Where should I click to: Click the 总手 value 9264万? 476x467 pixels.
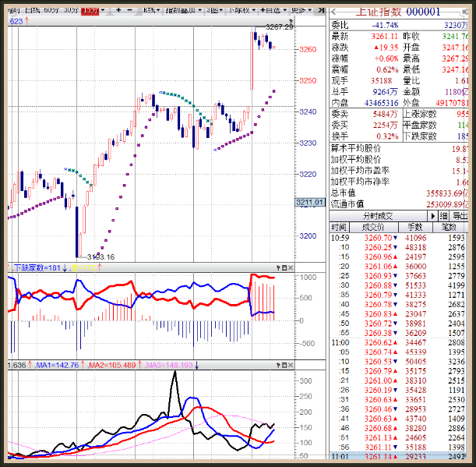coord(385,92)
